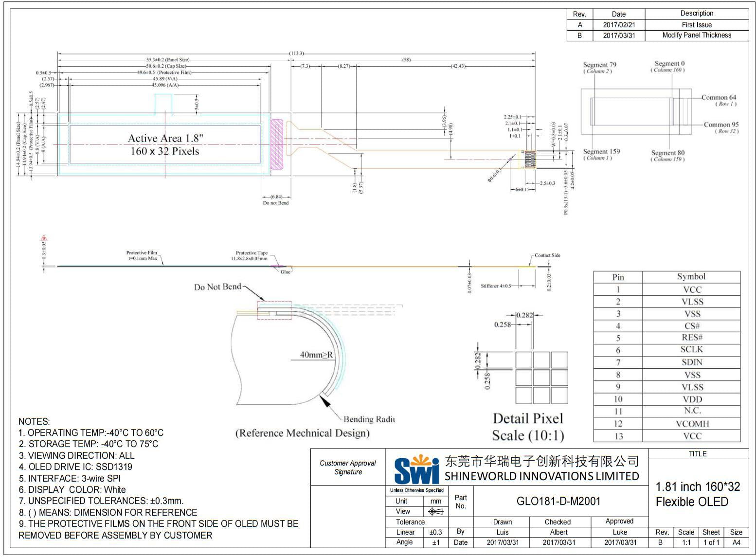Select the Segment 79 label
The height and width of the screenshot is (557, 756).
(x=599, y=65)
